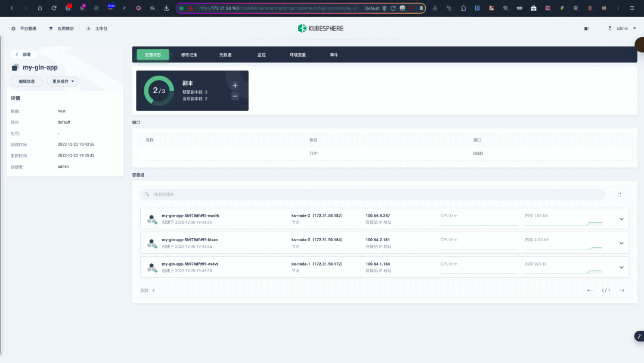Open 应用商店 app store
Screen dimensions: 644x363
61,29
